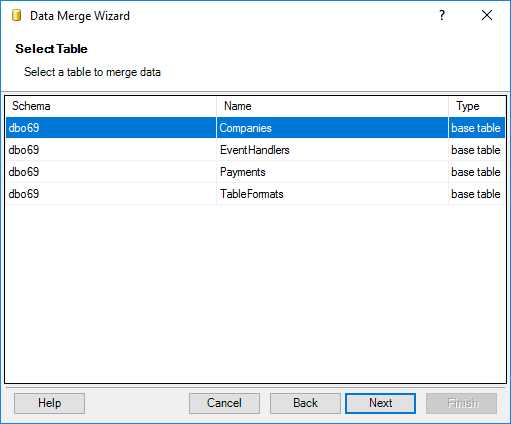Sort by the Schema column header

pos(111,106)
